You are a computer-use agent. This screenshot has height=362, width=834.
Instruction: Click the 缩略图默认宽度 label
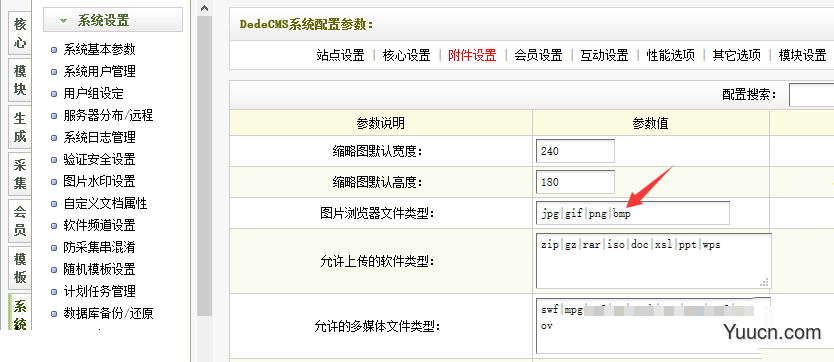tap(377, 151)
